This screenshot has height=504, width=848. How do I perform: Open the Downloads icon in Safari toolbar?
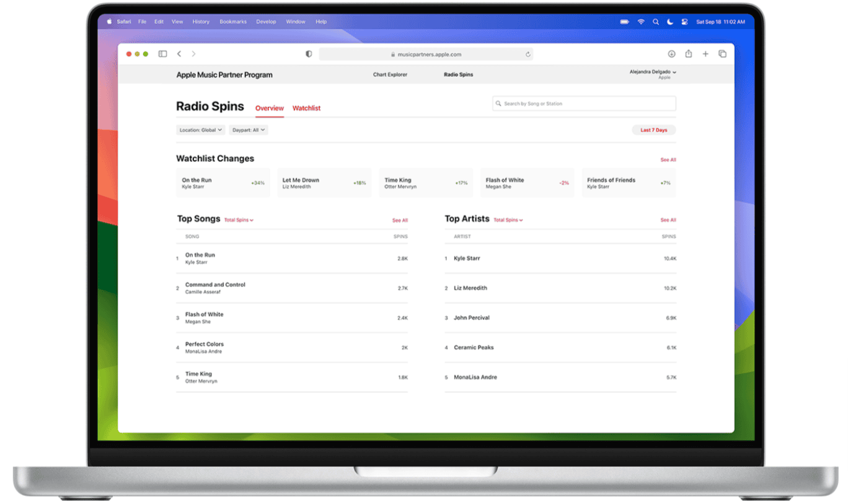pyautogui.click(x=671, y=54)
